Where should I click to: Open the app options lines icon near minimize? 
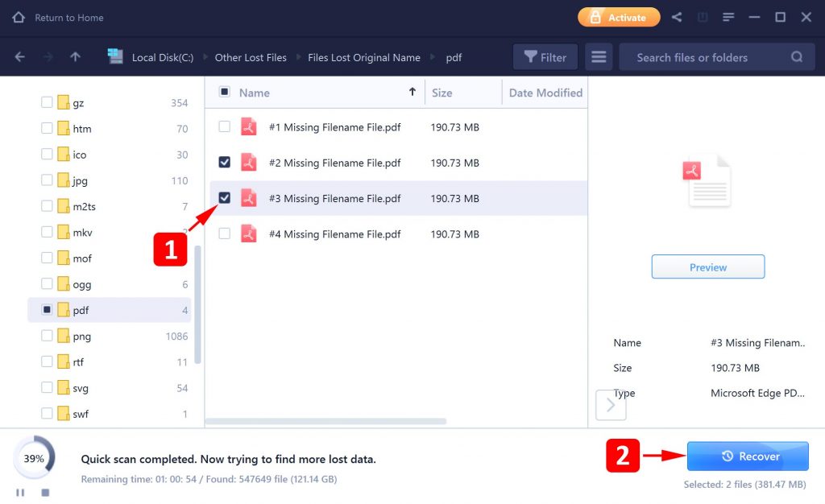tap(728, 17)
